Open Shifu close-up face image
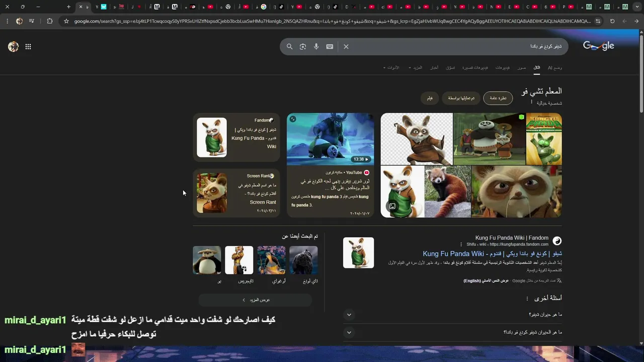This screenshot has height=362, width=644. [x=517, y=192]
